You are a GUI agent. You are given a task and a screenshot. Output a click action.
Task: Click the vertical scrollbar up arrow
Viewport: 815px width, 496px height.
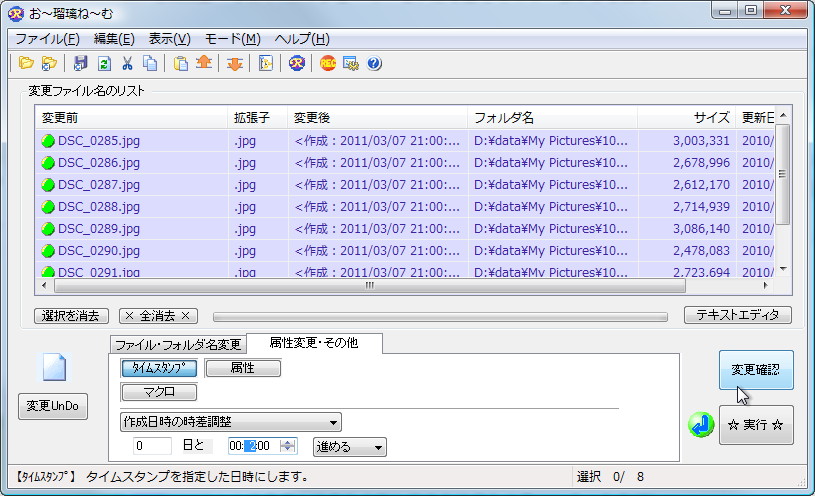pos(783,115)
